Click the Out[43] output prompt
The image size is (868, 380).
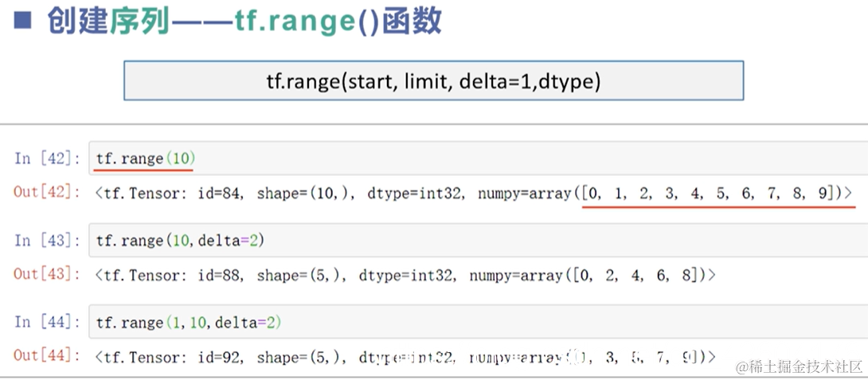point(47,274)
